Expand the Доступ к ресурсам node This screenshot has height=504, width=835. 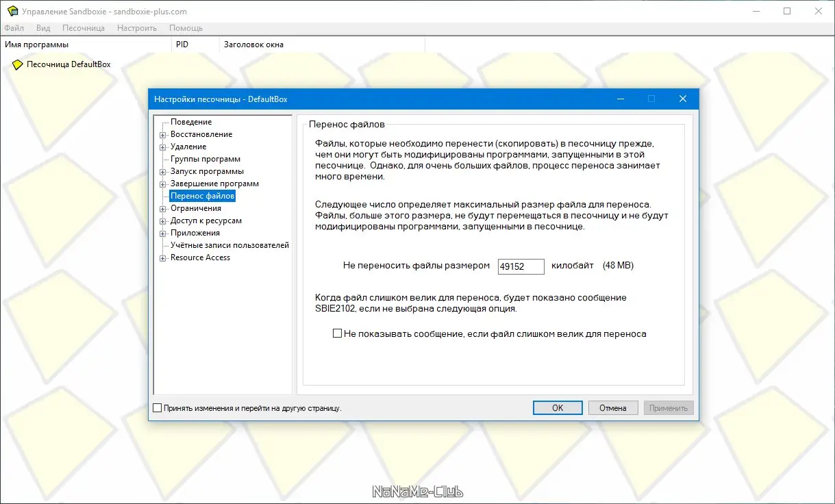pyautogui.click(x=163, y=221)
